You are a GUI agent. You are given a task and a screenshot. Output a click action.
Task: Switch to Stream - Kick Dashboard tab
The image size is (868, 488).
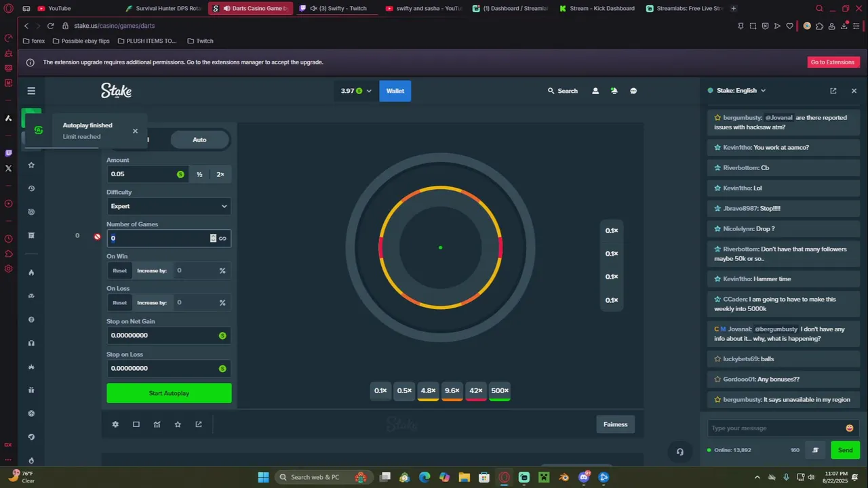pos(597,9)
